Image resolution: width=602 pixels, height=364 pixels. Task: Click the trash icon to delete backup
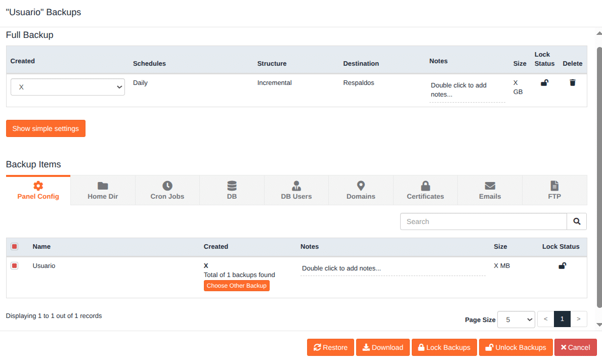coord(572,83)
